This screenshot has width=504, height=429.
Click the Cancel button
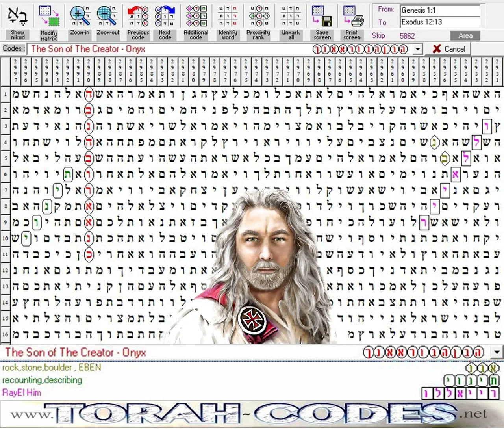(448, 49)
